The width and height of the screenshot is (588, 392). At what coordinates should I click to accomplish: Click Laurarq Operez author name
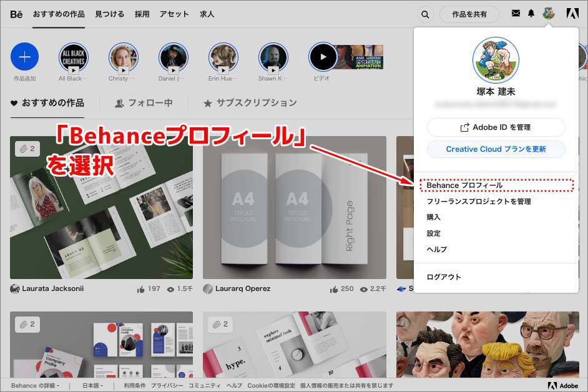(x=243, y=289)
